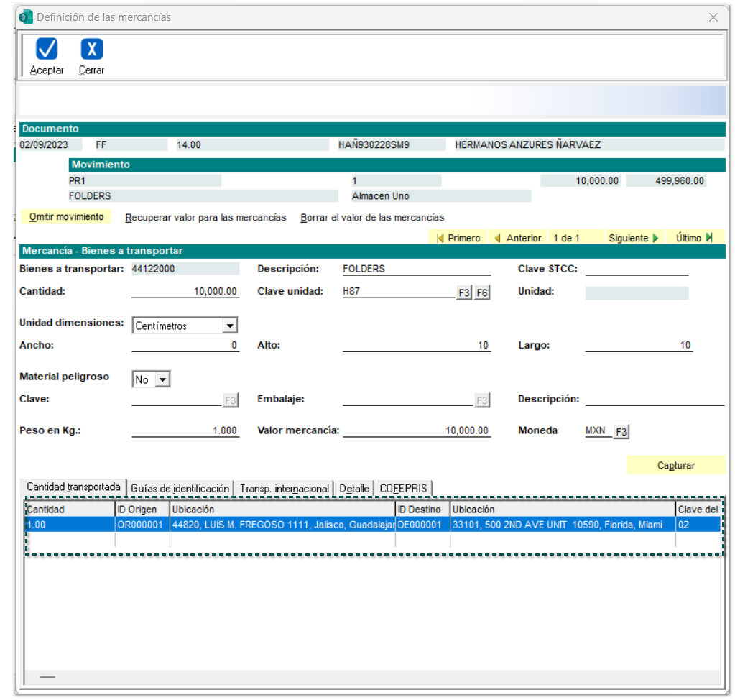Go to Anterior record
This screenshot has width=735, height=700.
[517, 238]
